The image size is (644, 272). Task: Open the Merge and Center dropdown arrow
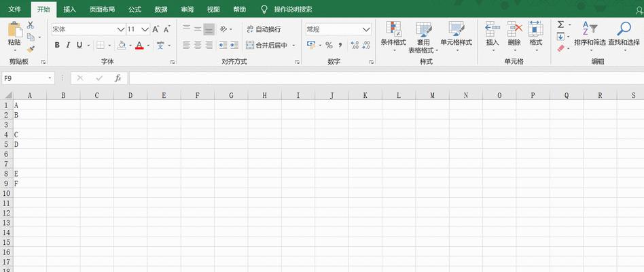point(293,45)
